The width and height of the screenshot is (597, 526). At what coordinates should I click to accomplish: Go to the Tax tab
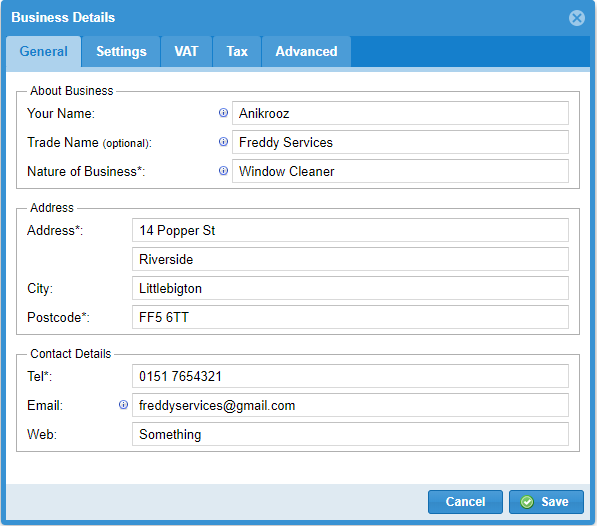237,51
